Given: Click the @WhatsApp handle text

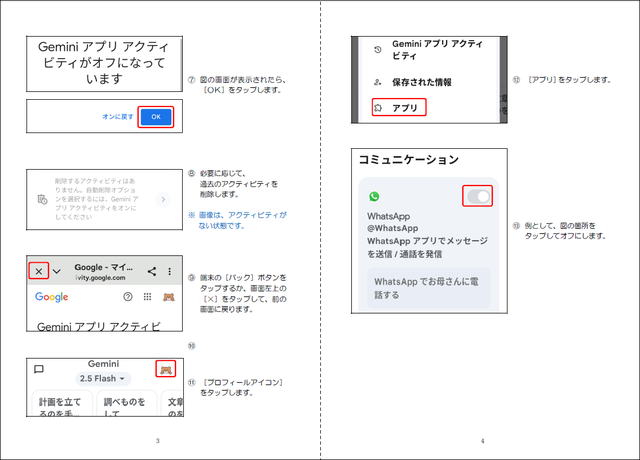Looking at the screenshot, I should pyautogui.click(x=392, y=228).
